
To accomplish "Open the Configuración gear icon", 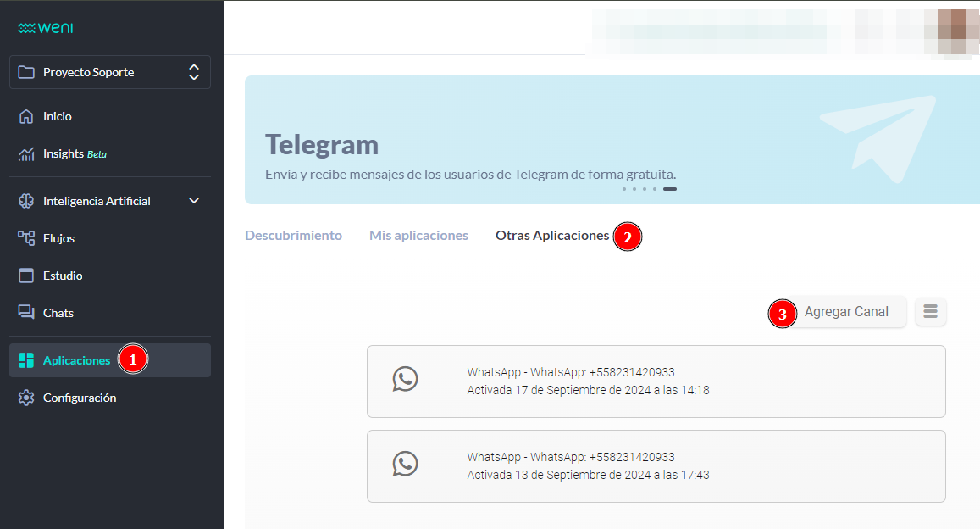I will coord(26,398).
